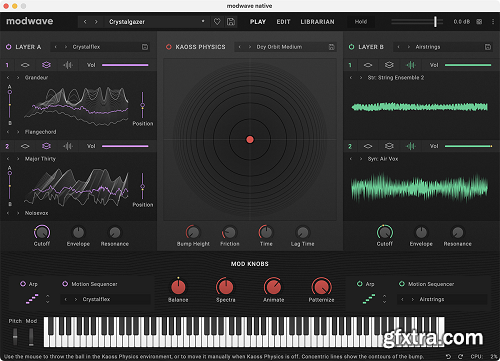This screenshot has width=500, height=361.
Task: Choose next wavetable after Major Thirty
Action: [18, 159]
